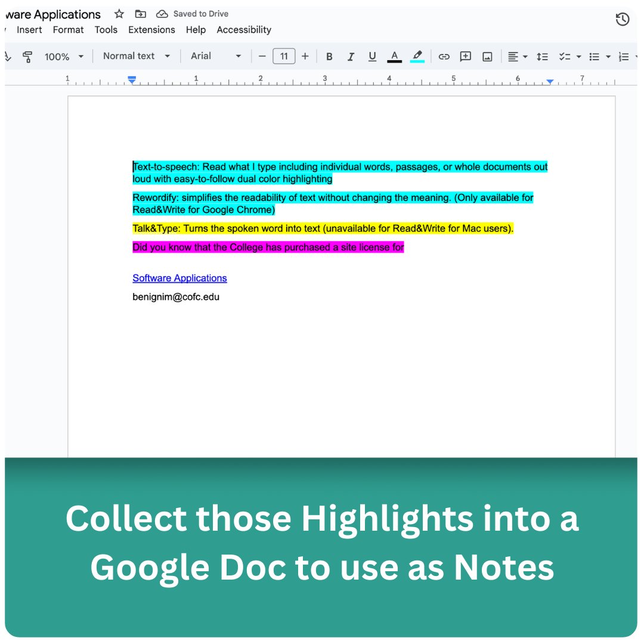
Task: Click the magenta 'Did you know' line
Action: click(268, 247)
